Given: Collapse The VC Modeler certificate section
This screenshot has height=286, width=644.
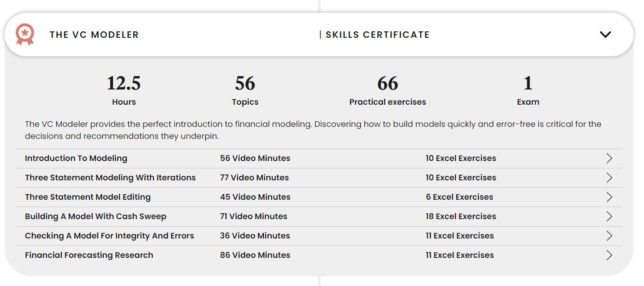Looking at the screenshot, I should pos(605,35).
